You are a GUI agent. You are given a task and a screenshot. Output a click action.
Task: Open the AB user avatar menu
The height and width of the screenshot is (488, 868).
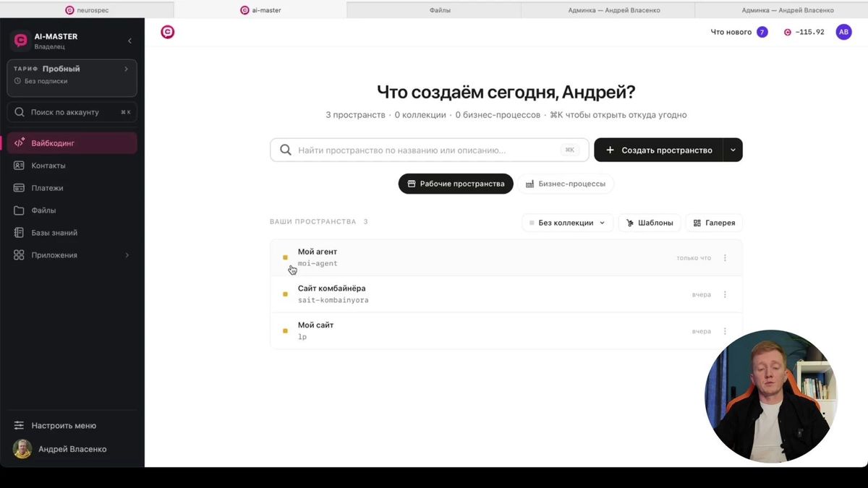(843, 32)
